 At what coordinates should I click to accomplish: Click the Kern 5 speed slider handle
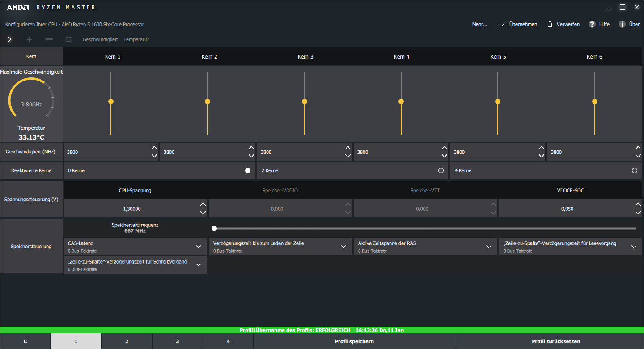pyautogui.click(x=498, y=102)
